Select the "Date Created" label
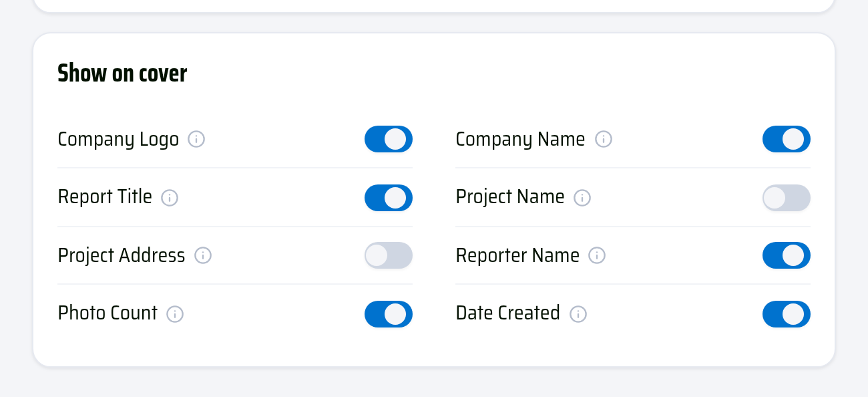This screenshot has width=868, height=397. coord(507,313)
